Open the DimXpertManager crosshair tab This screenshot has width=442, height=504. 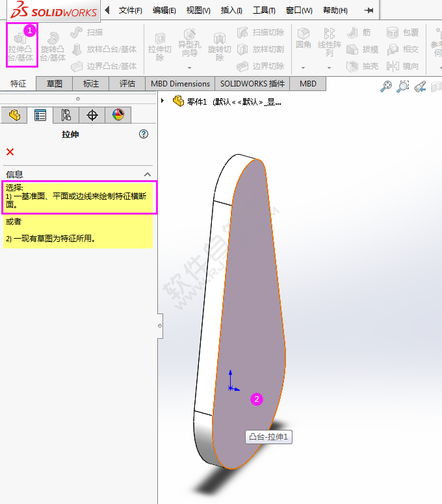(x=92, y=115)
